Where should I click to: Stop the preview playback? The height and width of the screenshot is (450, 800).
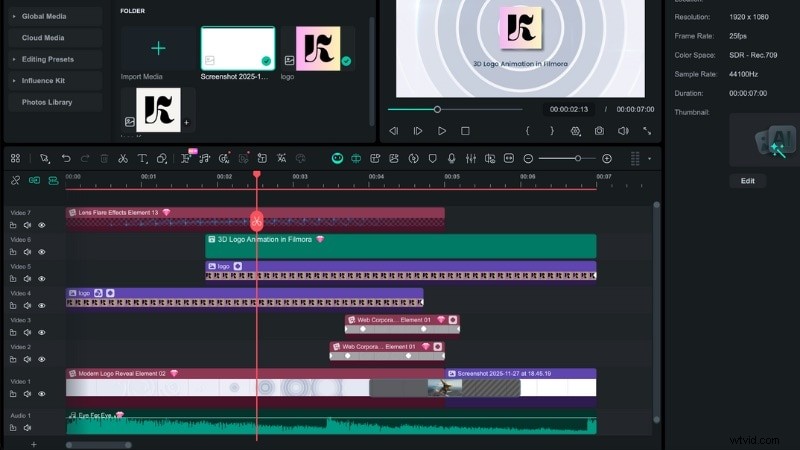465,131
